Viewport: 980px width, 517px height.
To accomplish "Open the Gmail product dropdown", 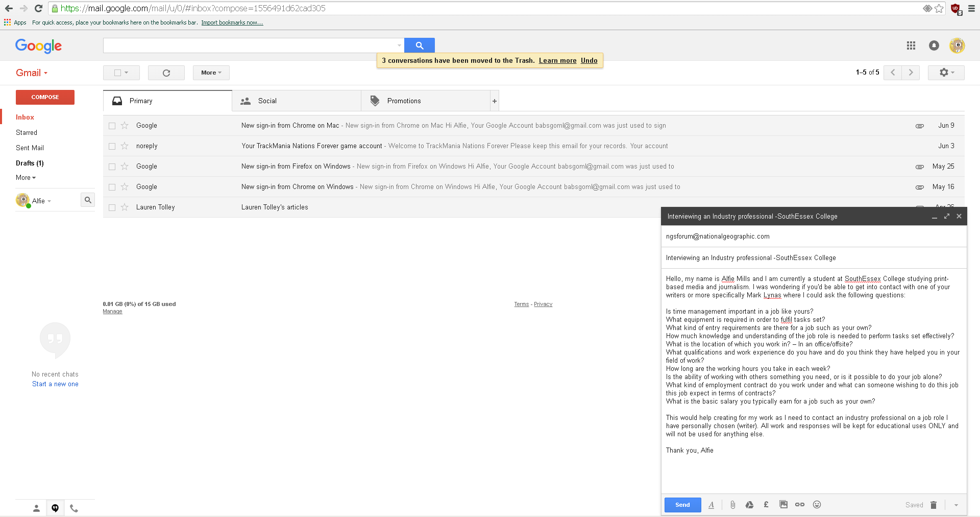I will coord(32,73).
